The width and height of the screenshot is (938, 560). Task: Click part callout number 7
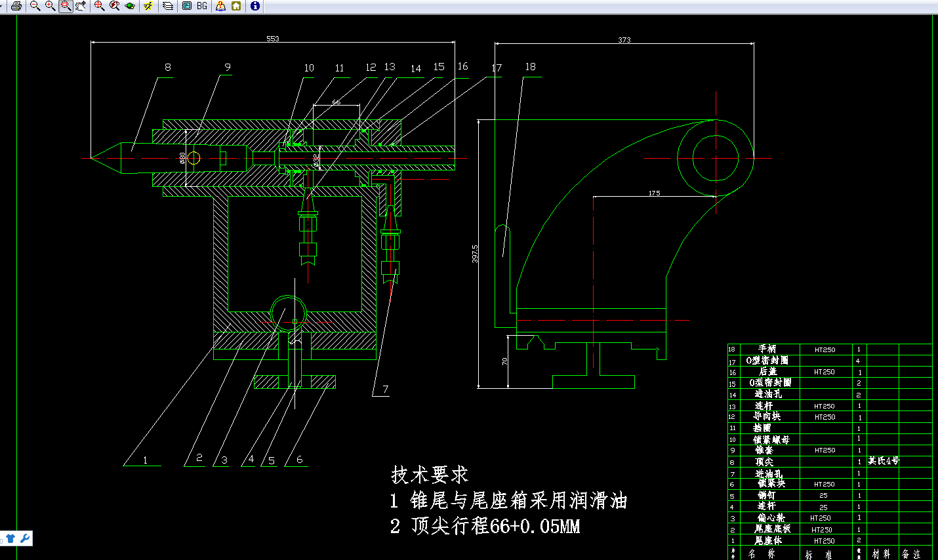point(386,390)
